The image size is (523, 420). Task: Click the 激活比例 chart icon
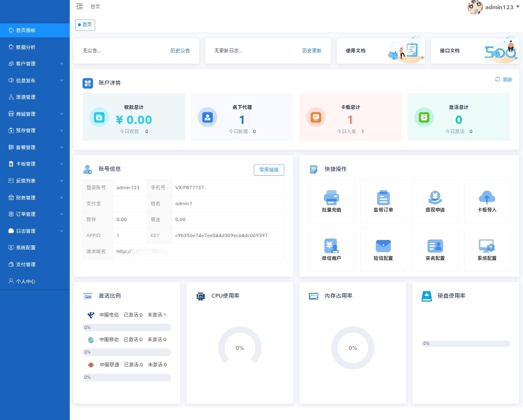(x=88, y=296)
